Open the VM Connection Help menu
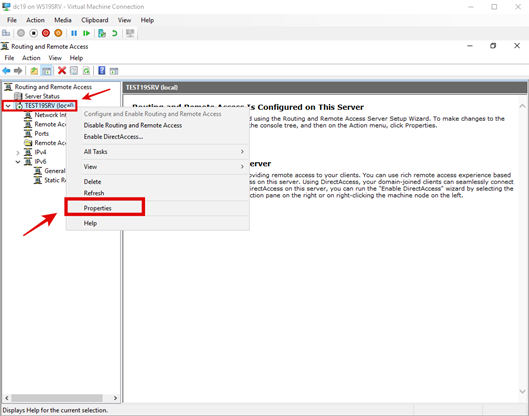Screen dimensions: 529x416 147,20
